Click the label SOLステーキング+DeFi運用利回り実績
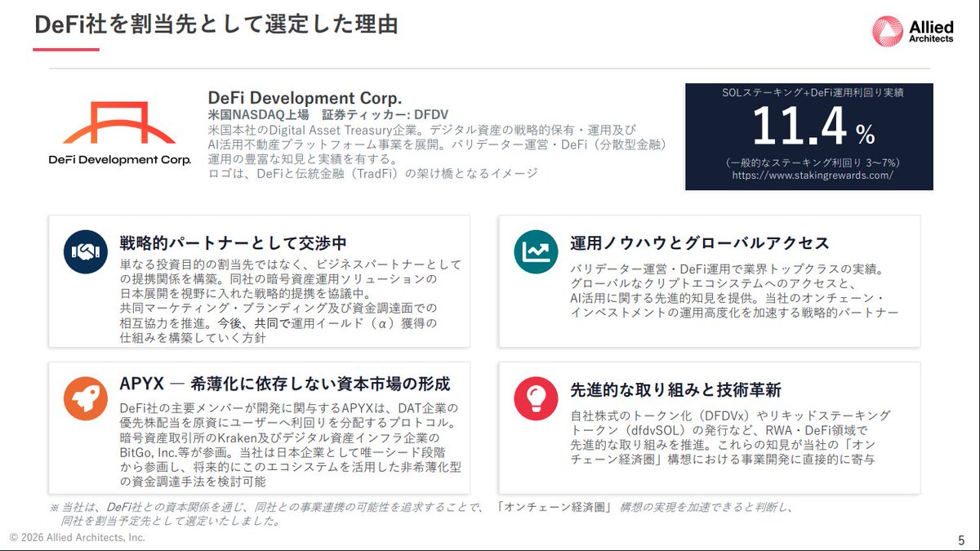Image resolution: width=980 pixels, height=551 pixels. [x=813, y=93]
